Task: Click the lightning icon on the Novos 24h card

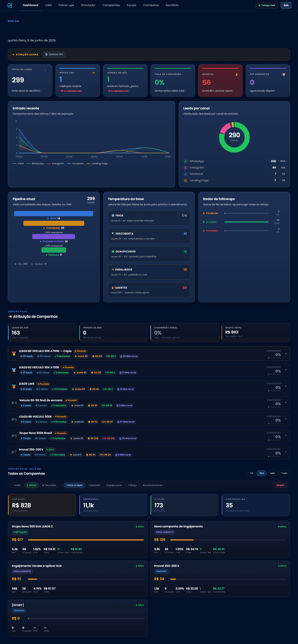Action: [94, 73]
